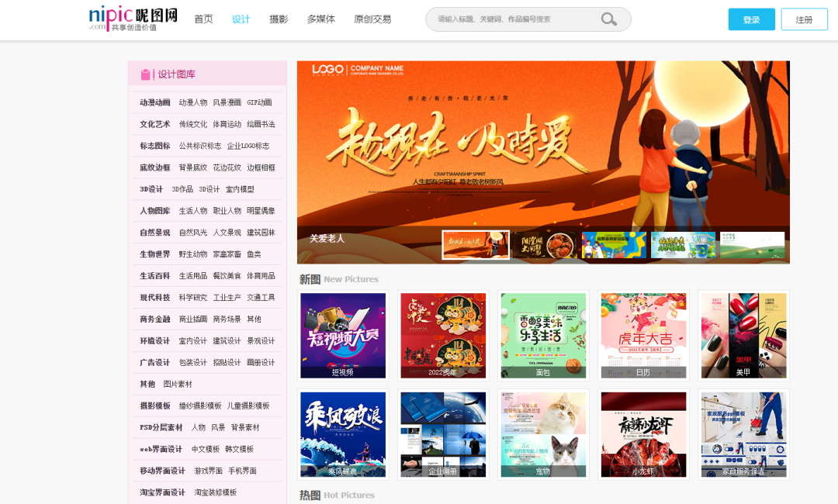Open 自然景观 category

pyautogui.click(x=155, y=233)
